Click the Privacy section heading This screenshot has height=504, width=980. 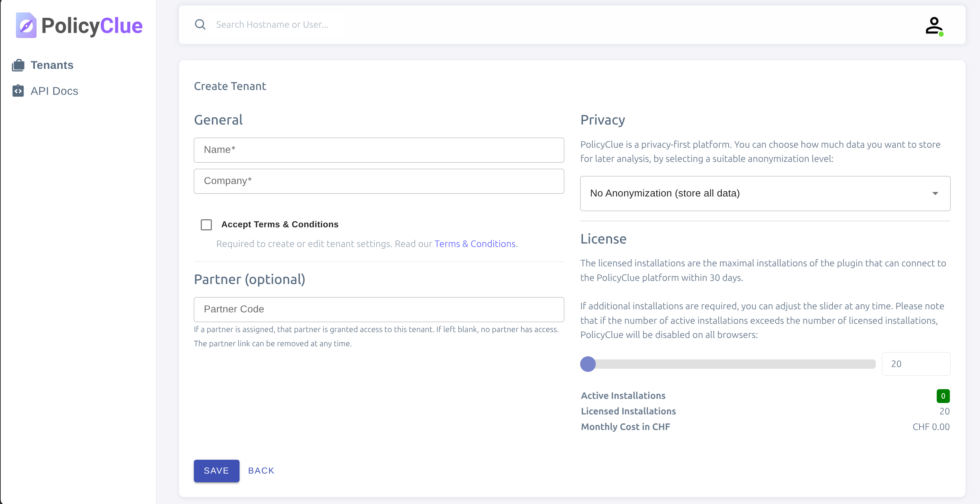(603, 120)
